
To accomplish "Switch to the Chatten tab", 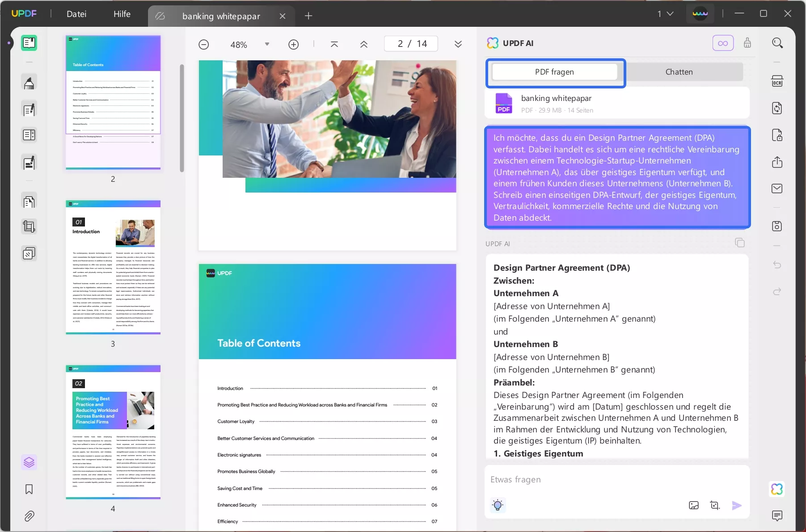I will (679, 72).
